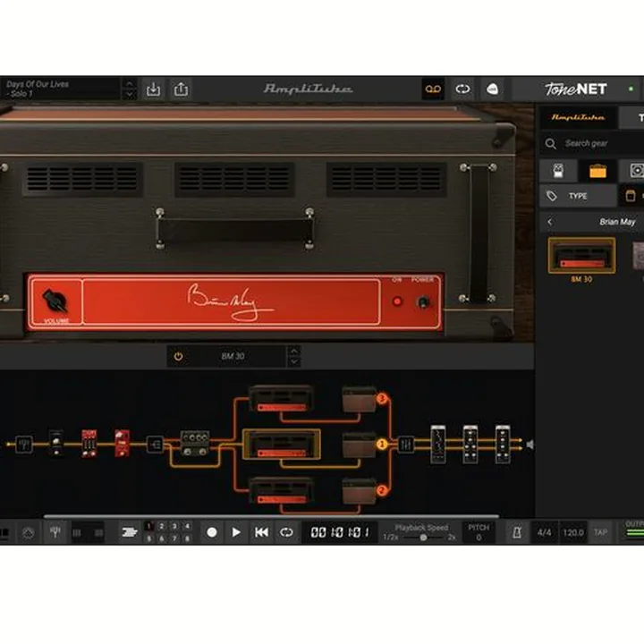The image size is (644, 644).
Task: Flip the POWER switch on amp panel
Action: (x=422, y=302)
